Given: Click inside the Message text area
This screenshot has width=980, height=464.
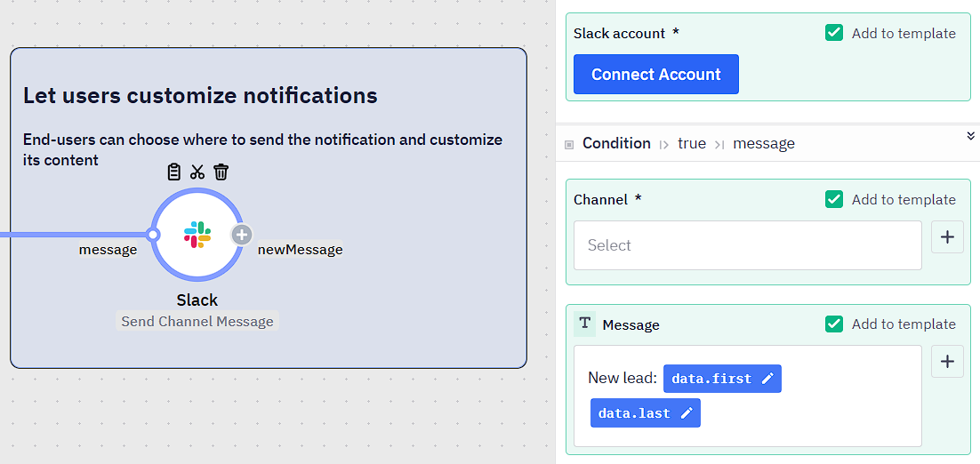Looking at the screenshot, I should pyautogui.click(x=748, y=396).
